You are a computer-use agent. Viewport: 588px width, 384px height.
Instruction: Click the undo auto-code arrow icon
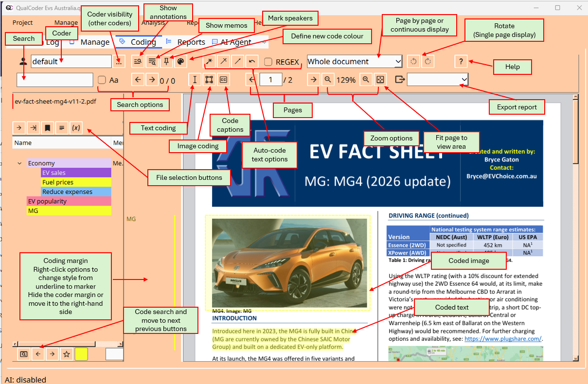251,61
